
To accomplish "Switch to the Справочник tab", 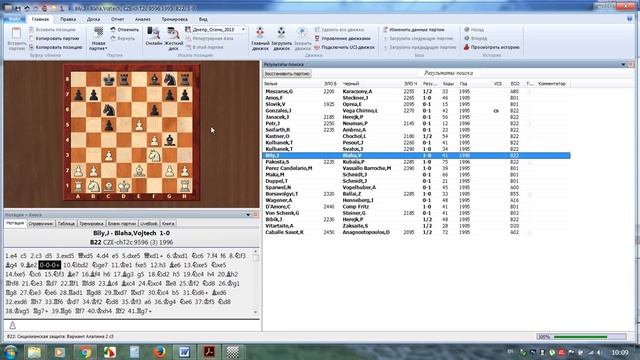I will [x=41, y=224].
